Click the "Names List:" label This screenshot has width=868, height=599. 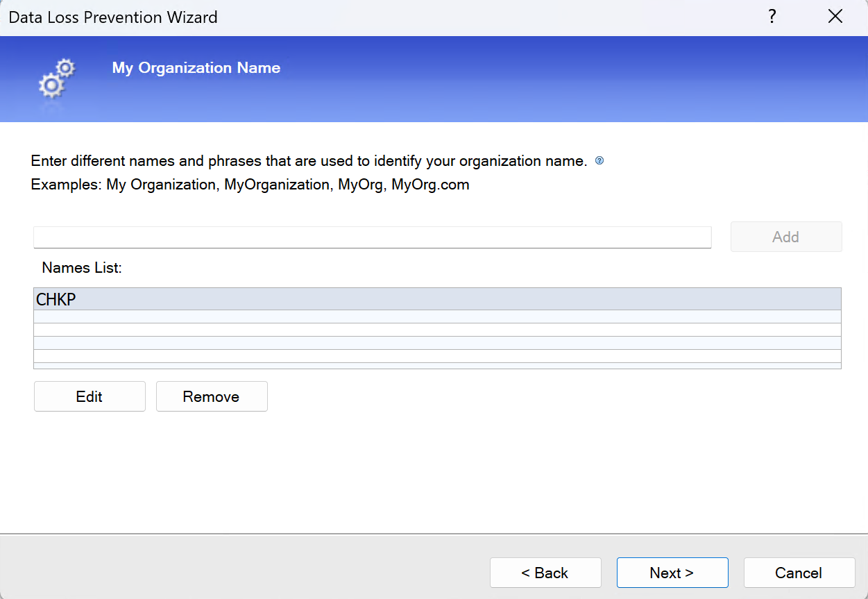point(82,267)
